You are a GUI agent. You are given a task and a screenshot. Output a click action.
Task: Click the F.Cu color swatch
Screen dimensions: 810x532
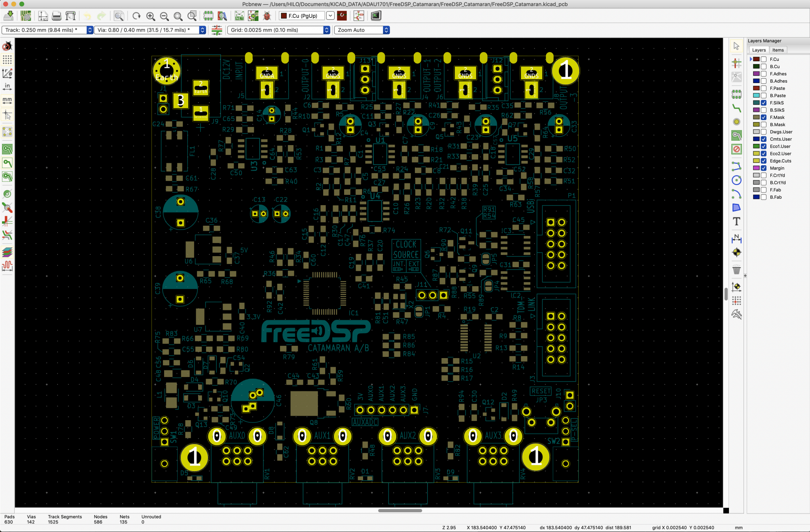(756, 59)
